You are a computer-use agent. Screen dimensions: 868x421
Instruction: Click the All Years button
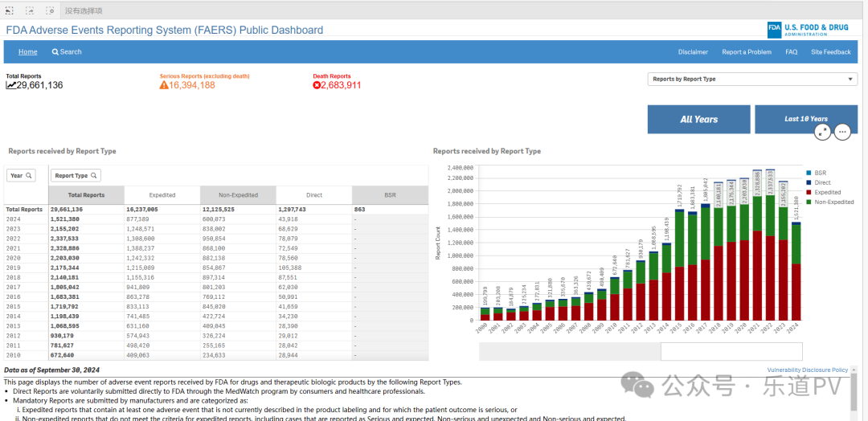click(x=698, y=120)
